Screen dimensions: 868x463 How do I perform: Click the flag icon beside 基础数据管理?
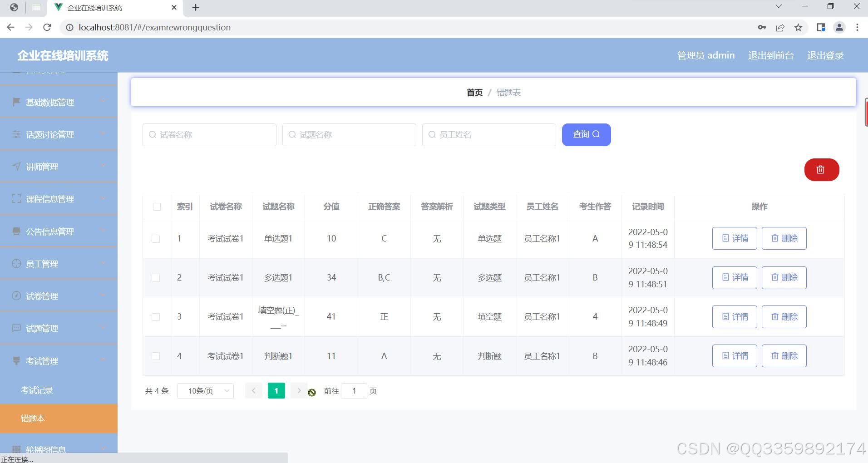16,102
